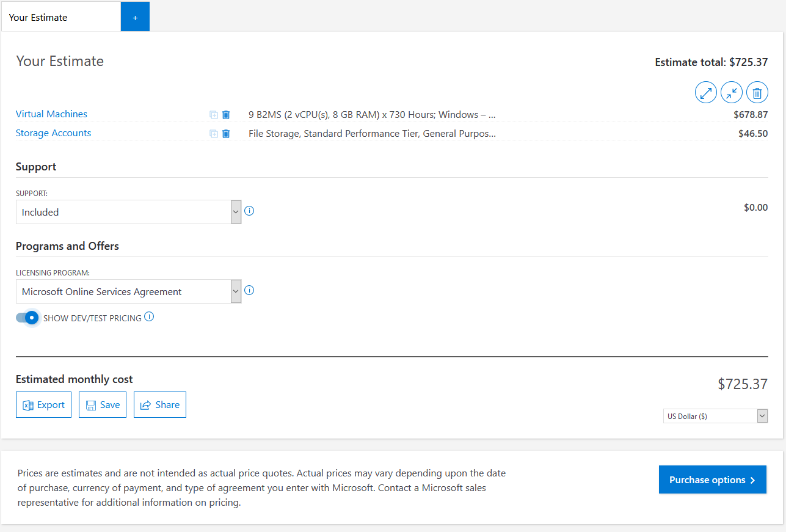
Task: Select the Your Estimate tab
Action: 61,17
